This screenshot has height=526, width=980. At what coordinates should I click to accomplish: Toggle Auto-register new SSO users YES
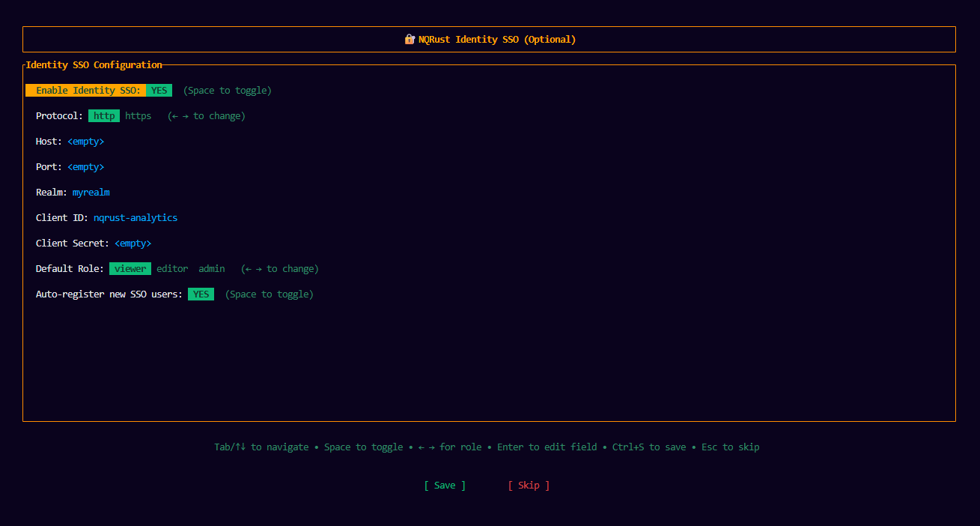click(x=201, y=294)
